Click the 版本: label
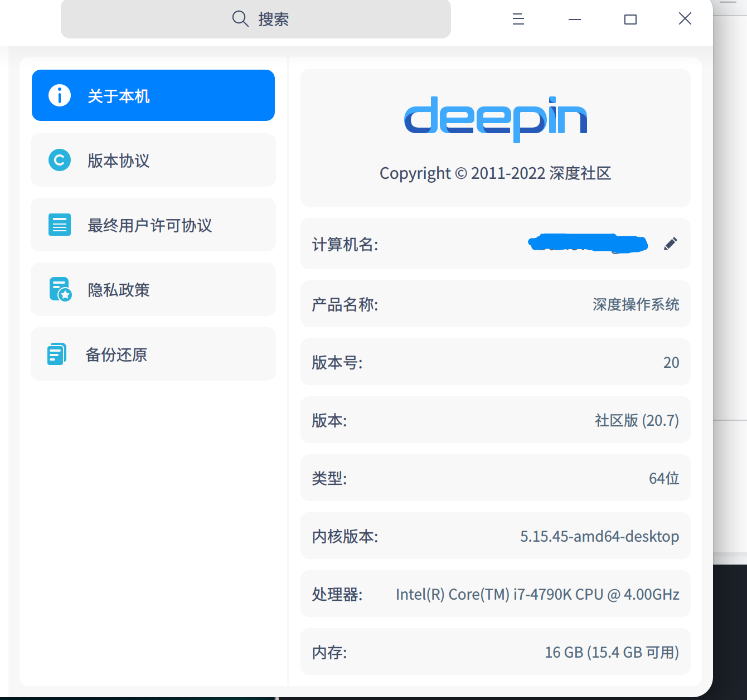Viewport: 747px width, 700px height. [329, 420]
